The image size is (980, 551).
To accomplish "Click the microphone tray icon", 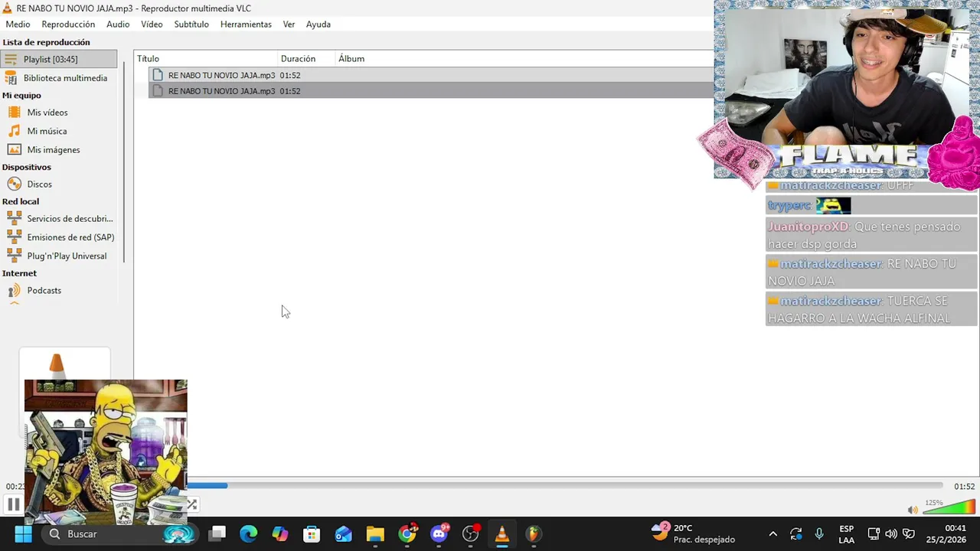I will (x=819, y=534).
